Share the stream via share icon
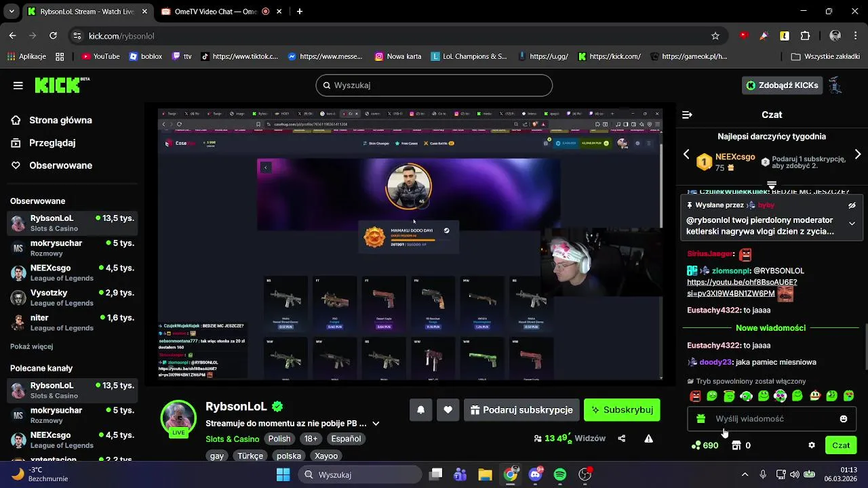The width and height of the screenshot is (868, 488). coord(622,439)
